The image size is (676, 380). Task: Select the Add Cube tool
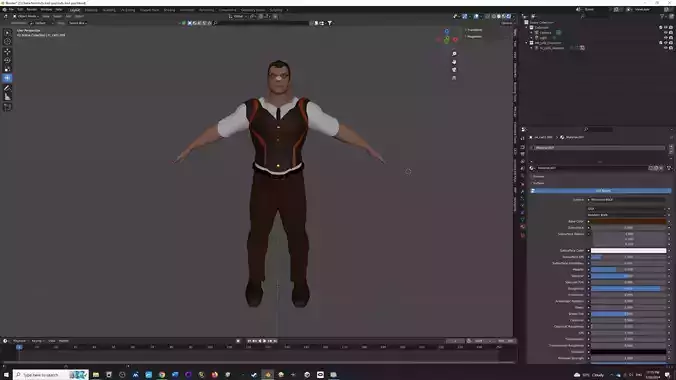coord(7,107)
